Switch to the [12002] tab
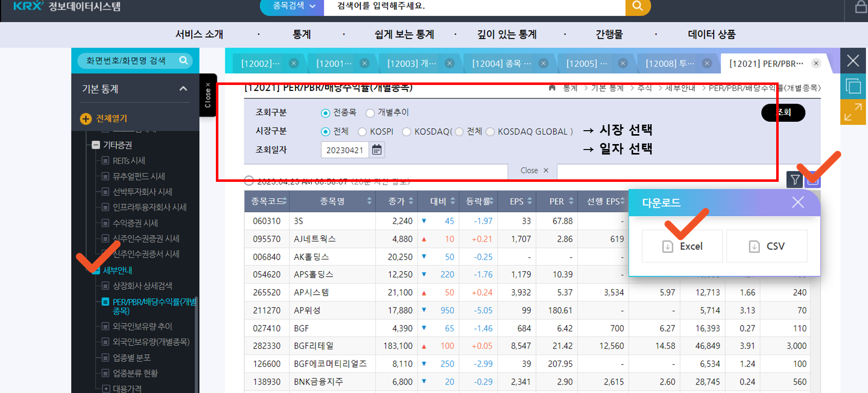Viewport: 868px width, 393px height. click(x=261, y=64)
